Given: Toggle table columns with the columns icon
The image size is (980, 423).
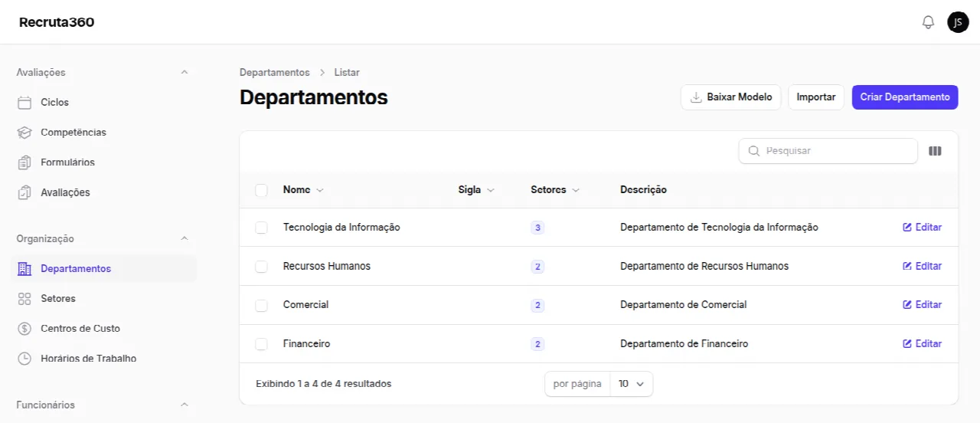Looking at the screenshot, I should click(935, 151).
